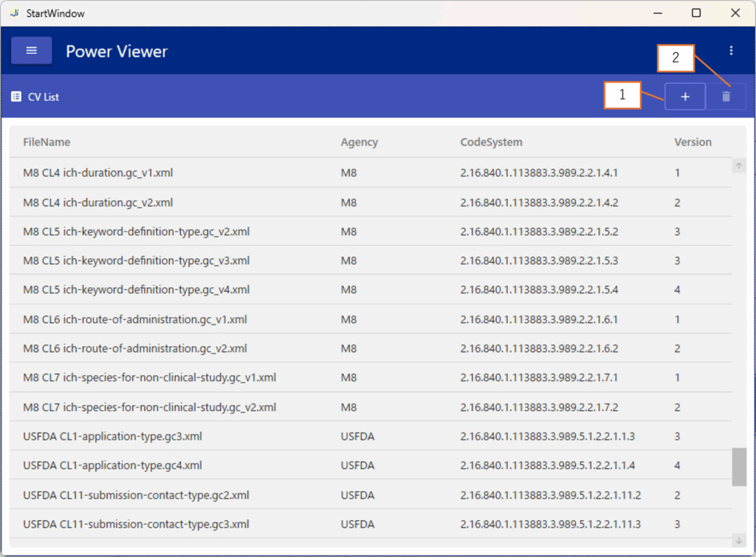This screenshot has width=756, height=557.
Task: Click the CV List table icon
Action: pos(16,97)
